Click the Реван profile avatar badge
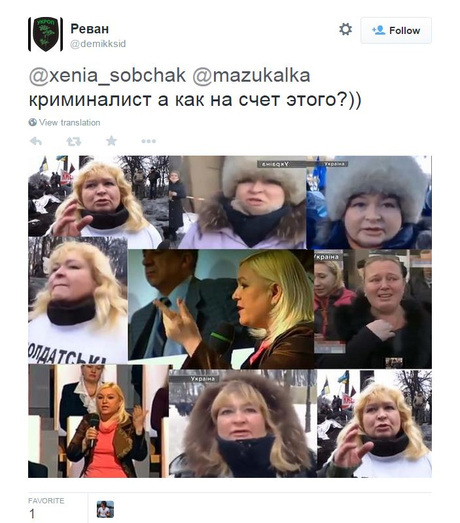 tap(45, 34)
